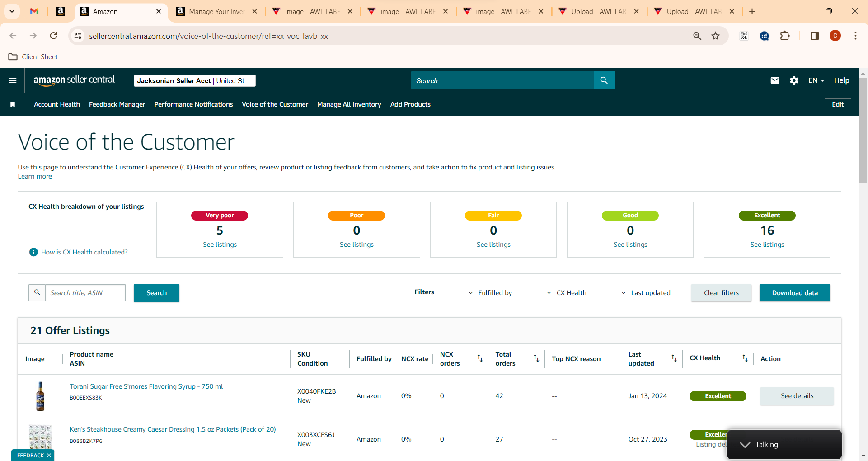Open the EN language dropdown
This screenshot has width=868, height=461.
(816, 80)
